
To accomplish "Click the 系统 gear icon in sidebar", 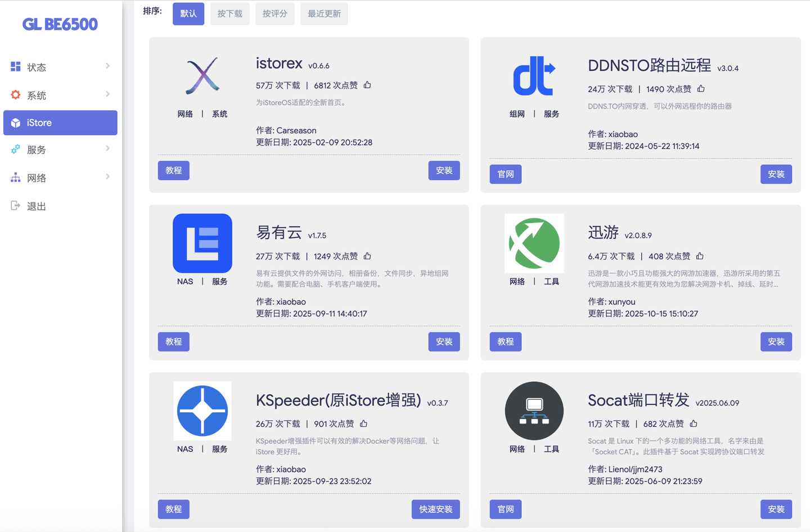I will click(16, 94).
